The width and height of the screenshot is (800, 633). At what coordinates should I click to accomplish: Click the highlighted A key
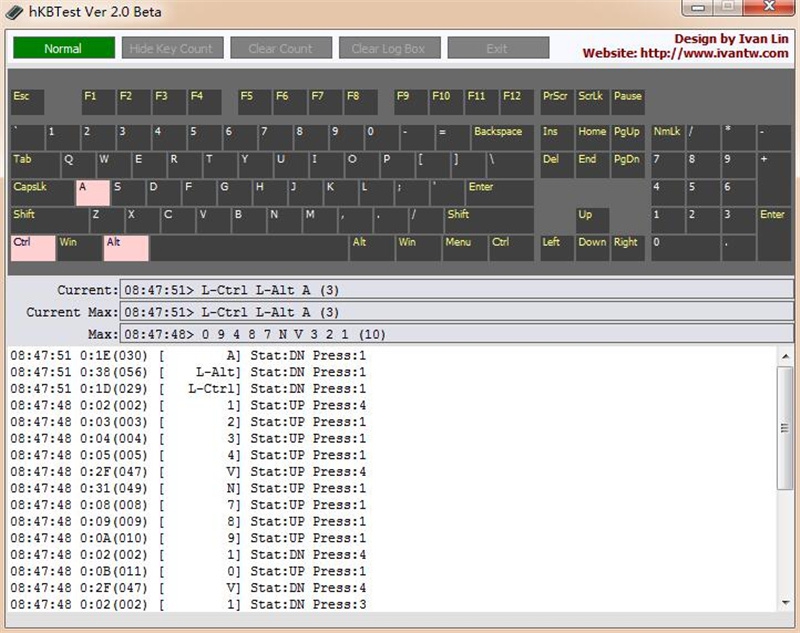click(92, 192)
